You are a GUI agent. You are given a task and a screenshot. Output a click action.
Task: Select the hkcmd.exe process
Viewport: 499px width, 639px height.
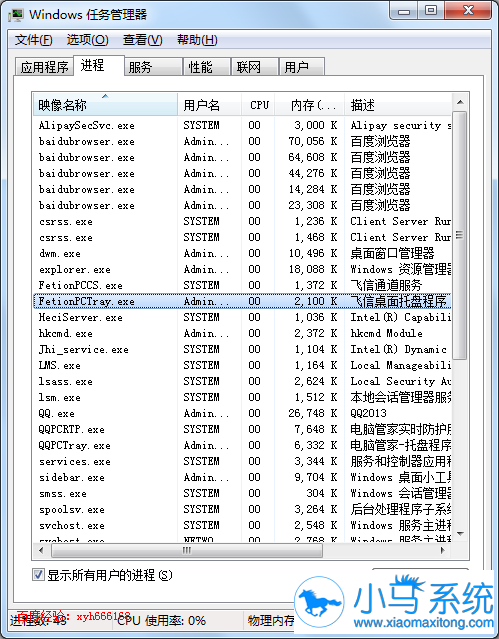242,333
